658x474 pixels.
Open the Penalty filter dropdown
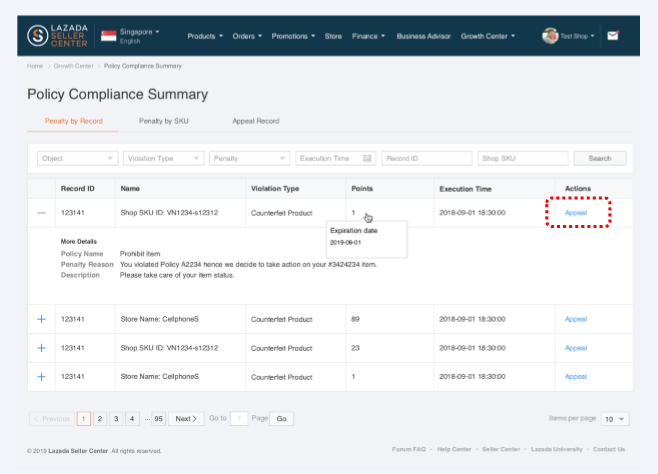pos(249,159)
